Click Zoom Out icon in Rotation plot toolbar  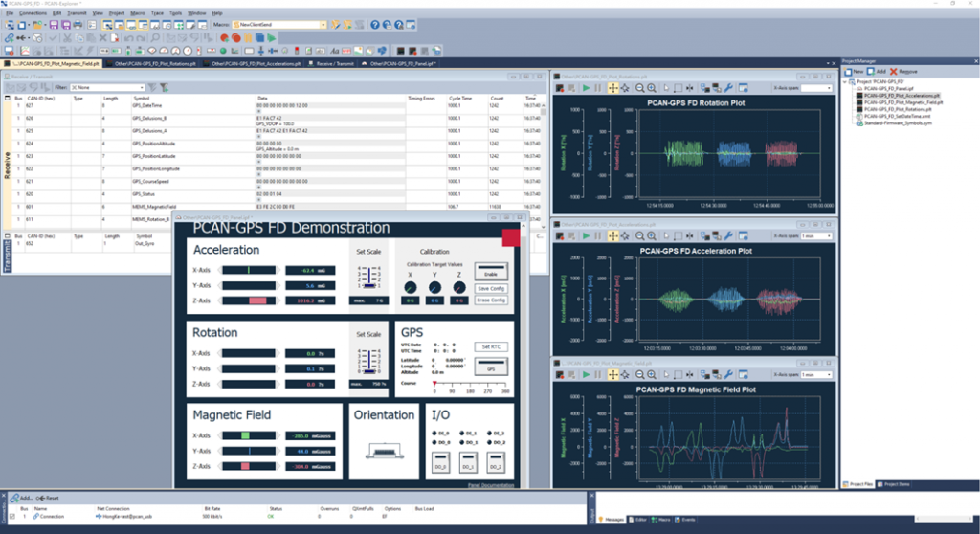click(x=640, y=88)
